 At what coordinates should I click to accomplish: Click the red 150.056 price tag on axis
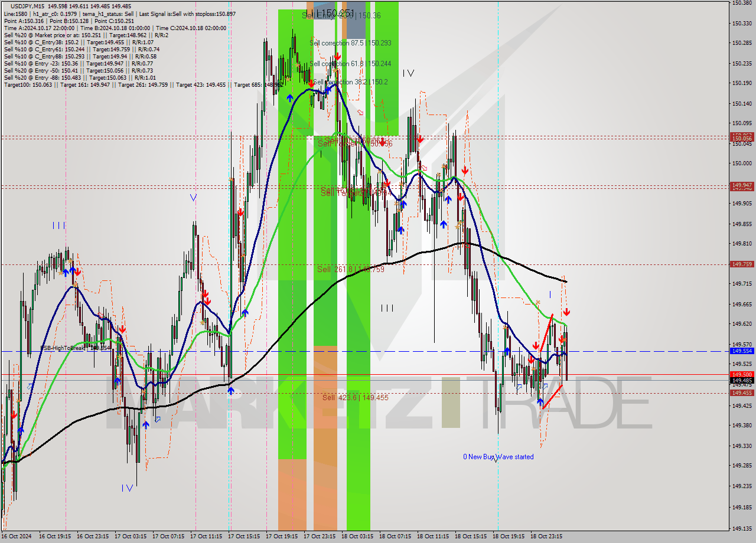tap(742, 138)
